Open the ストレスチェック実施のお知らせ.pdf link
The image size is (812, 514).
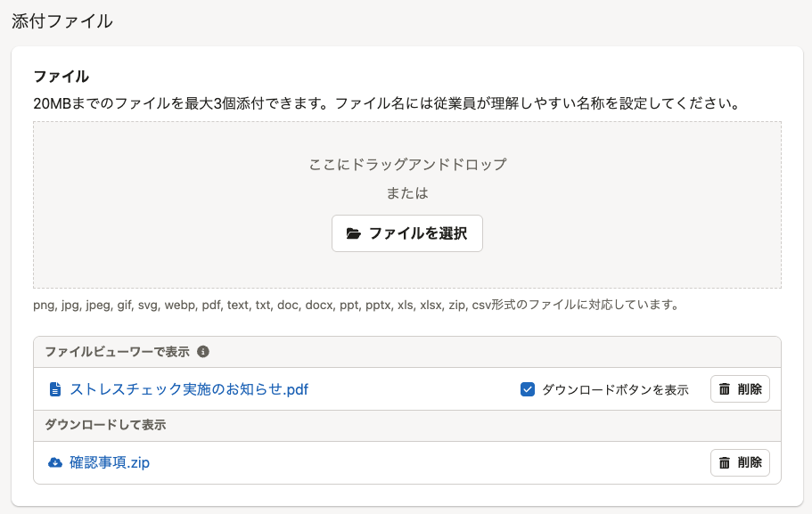(189, 389)
